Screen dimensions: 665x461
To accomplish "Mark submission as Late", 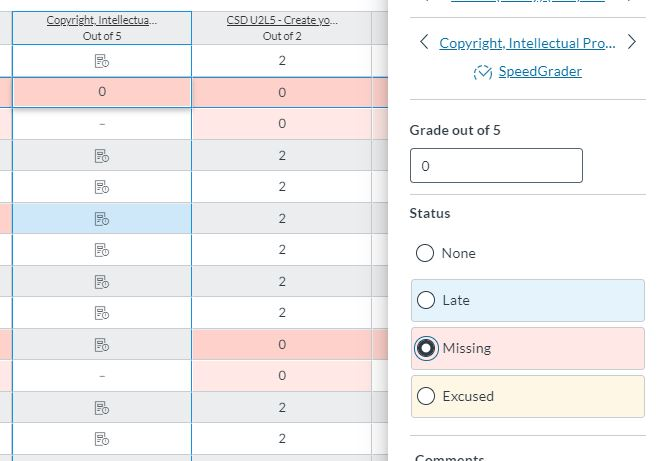I will [425, 300].
